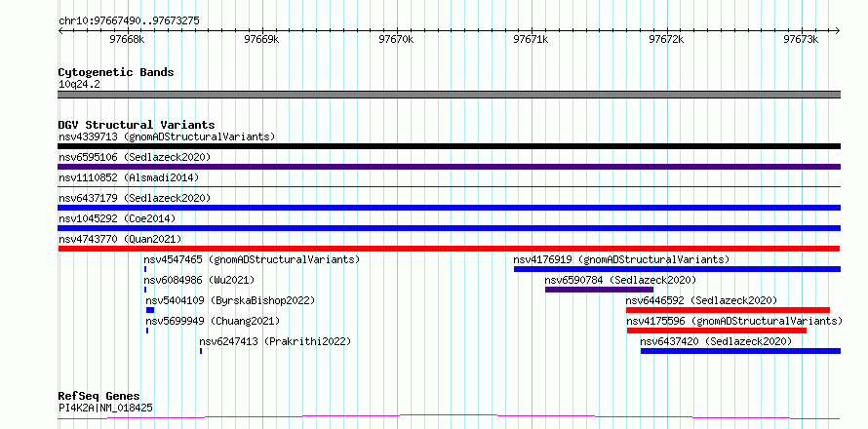
Task: Click the nsv4175596 (gnomADStructuralVariants) label
Action: pyautogui.click(x=734, y=321)
